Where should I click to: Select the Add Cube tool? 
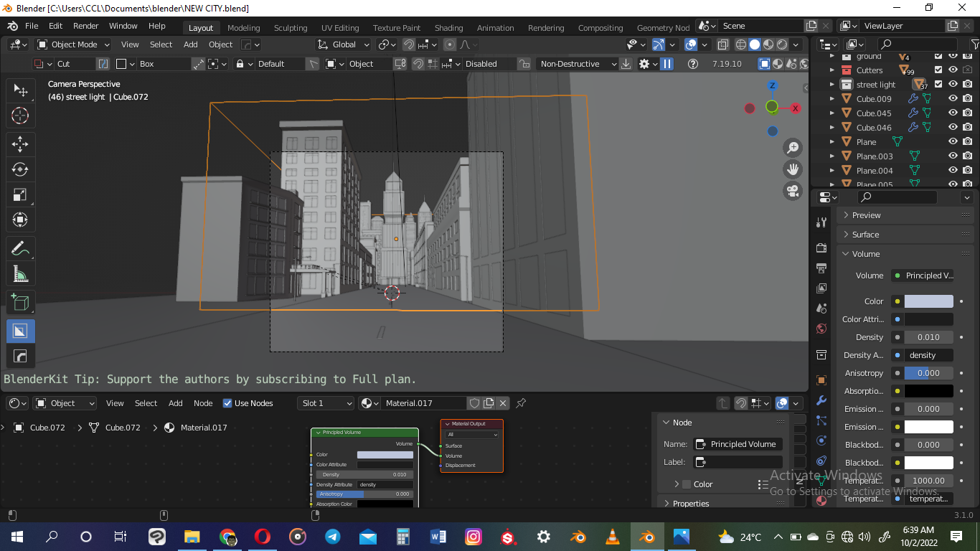click(x=21, y=303)
